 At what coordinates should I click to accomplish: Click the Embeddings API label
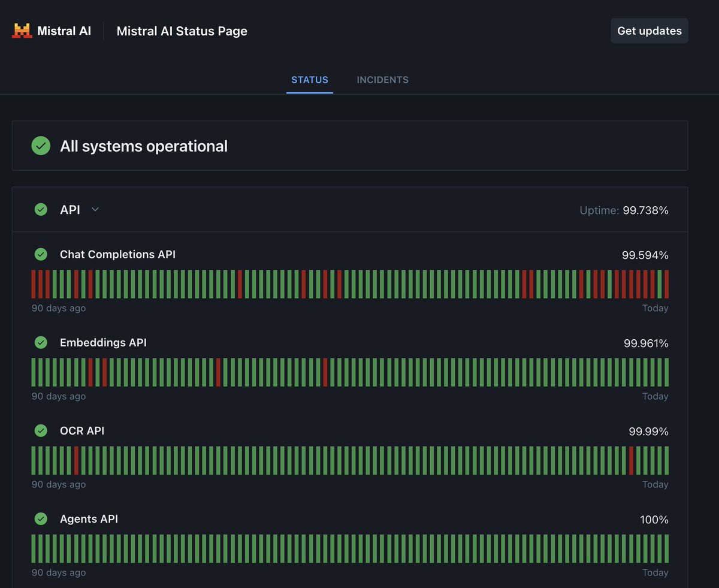[103, 342]
